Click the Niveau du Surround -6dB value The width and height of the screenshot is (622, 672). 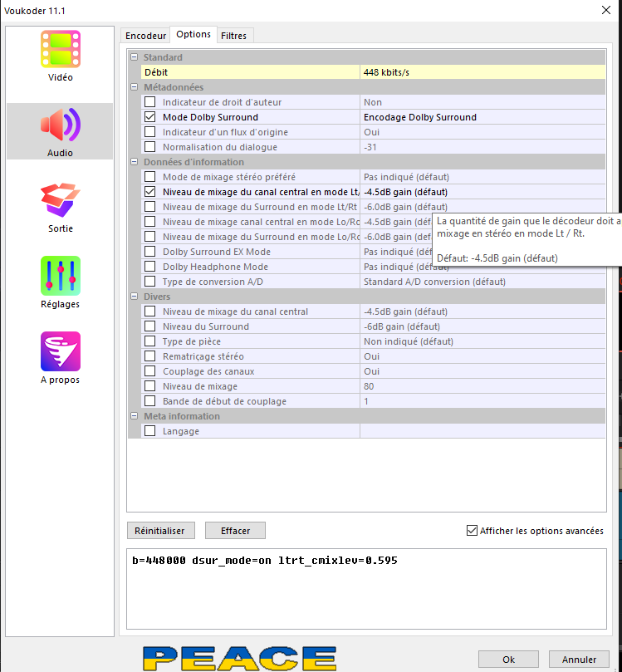[x=482, y=326]
